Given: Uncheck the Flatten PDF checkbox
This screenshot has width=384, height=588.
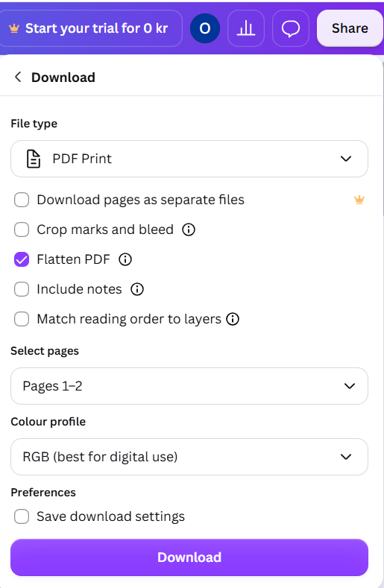Looking at the screenshot, I should [22, 259].
